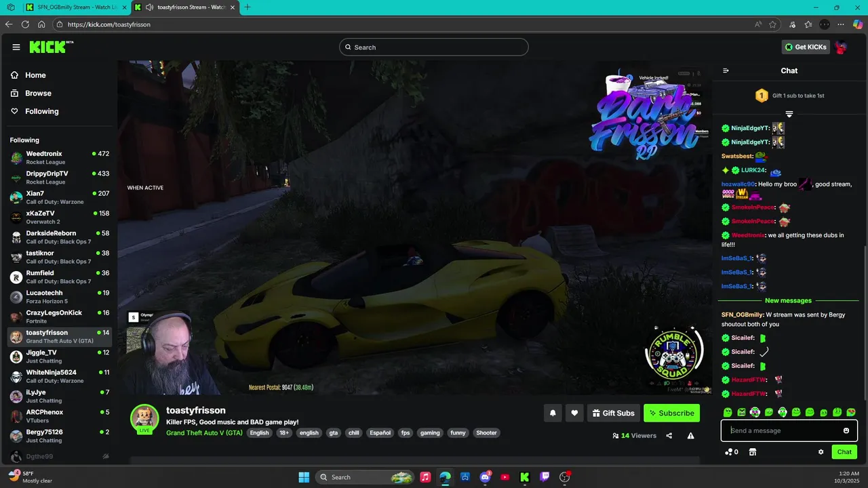868x488 pixels.
Task: Open weather widget showing 58°F
Action: point(31,477)
